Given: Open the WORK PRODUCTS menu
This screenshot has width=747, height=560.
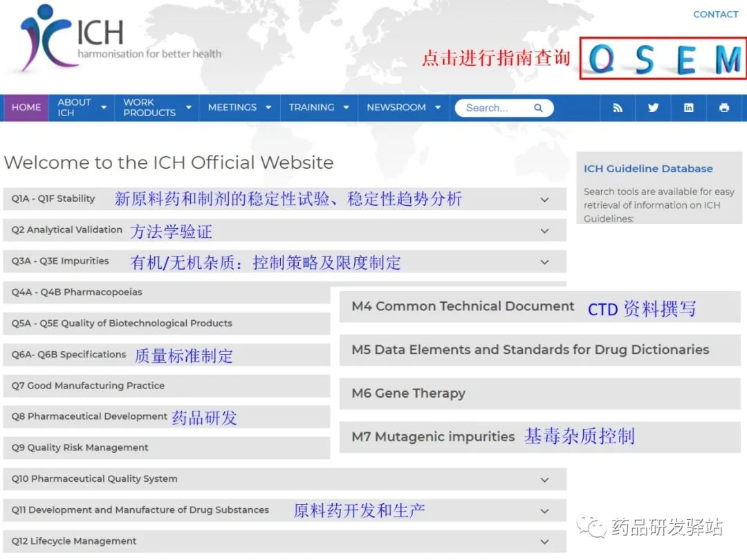Looking at the screenshot, I should pyautogui.click(x=157, y=108).
